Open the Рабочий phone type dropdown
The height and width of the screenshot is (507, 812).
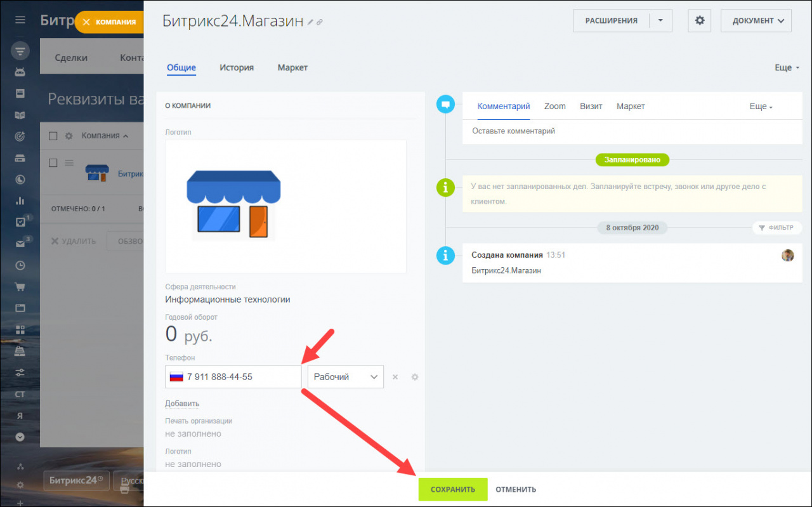pos(345,376)
